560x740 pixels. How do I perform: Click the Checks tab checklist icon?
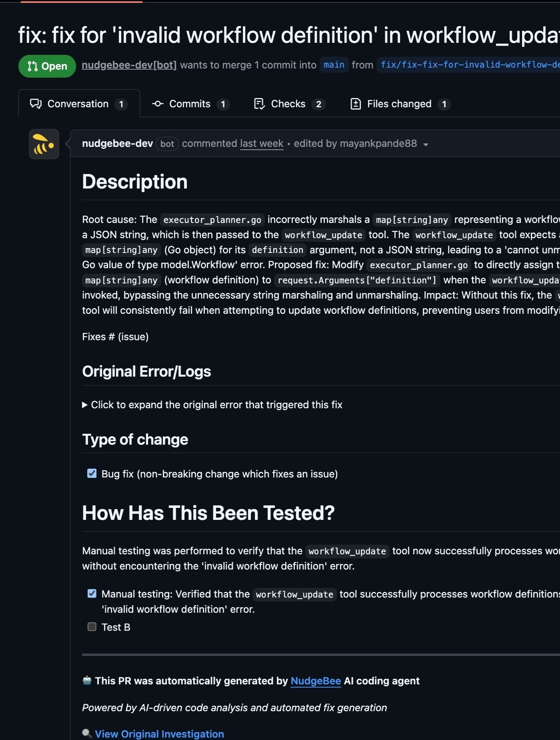click(259, 104)
